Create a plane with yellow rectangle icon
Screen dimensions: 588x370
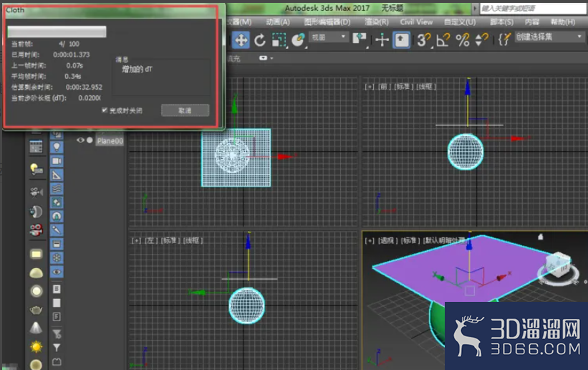tap(36, 255)
